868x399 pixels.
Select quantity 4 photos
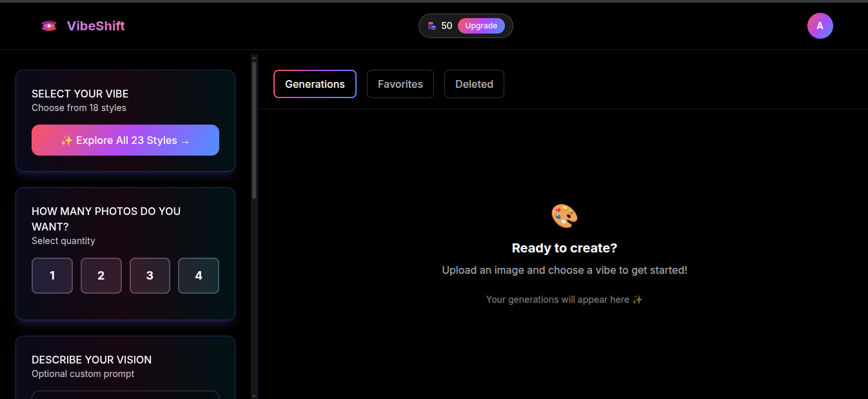click(199, 276)
